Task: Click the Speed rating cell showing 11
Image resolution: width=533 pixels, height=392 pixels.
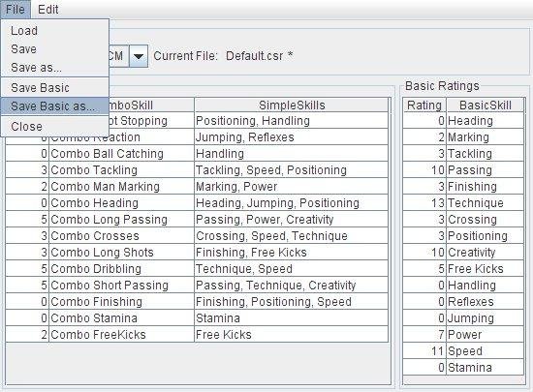Action: [x=424, y=351]
